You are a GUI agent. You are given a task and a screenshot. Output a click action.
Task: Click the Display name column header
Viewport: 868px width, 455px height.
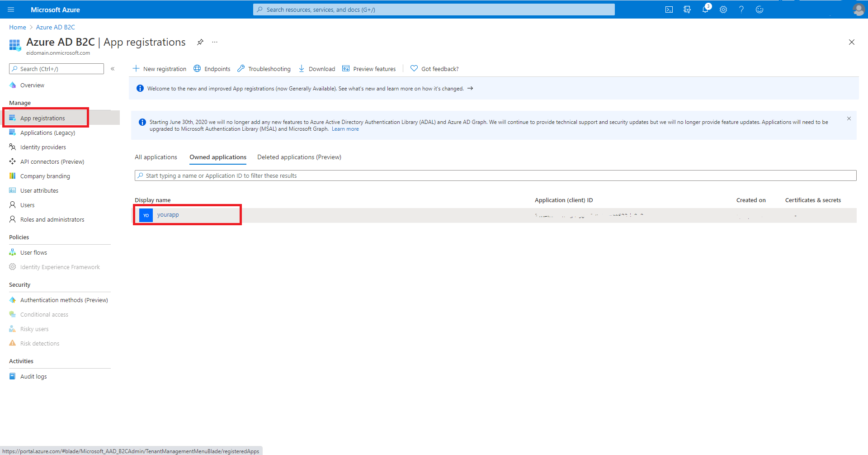click(x=153, y=200)
